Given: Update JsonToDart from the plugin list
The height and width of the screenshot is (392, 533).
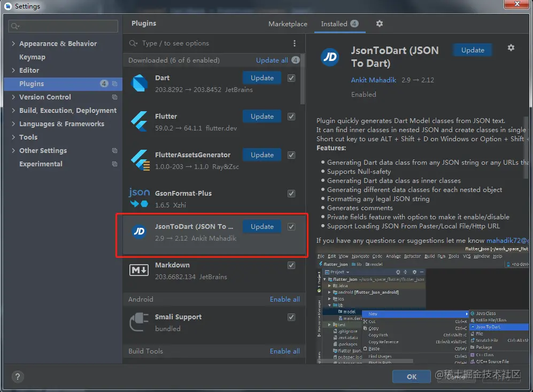Looking at the screenshot, I should [x=262, y=226].
